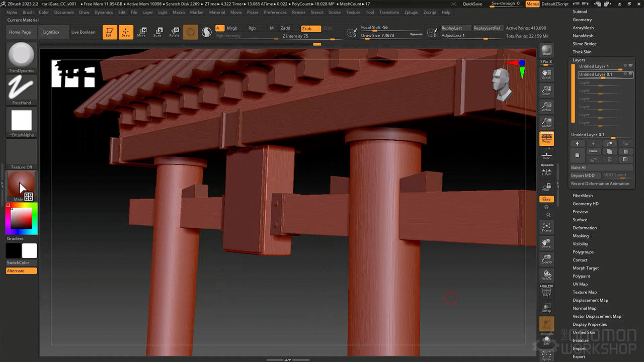Toggle Perspective distortion button
Viewport: 644px width, 362px height.
(x=546, y=139)
